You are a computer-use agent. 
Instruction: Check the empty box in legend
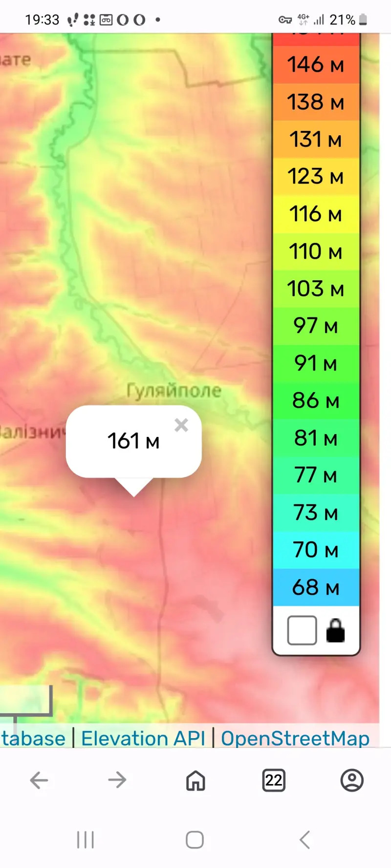[302, 630]
